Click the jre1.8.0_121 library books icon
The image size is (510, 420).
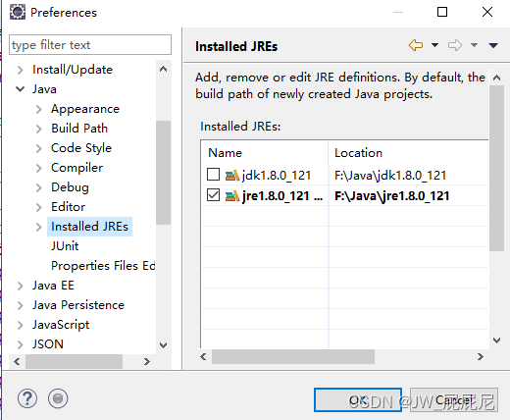(x=232, y=196)
